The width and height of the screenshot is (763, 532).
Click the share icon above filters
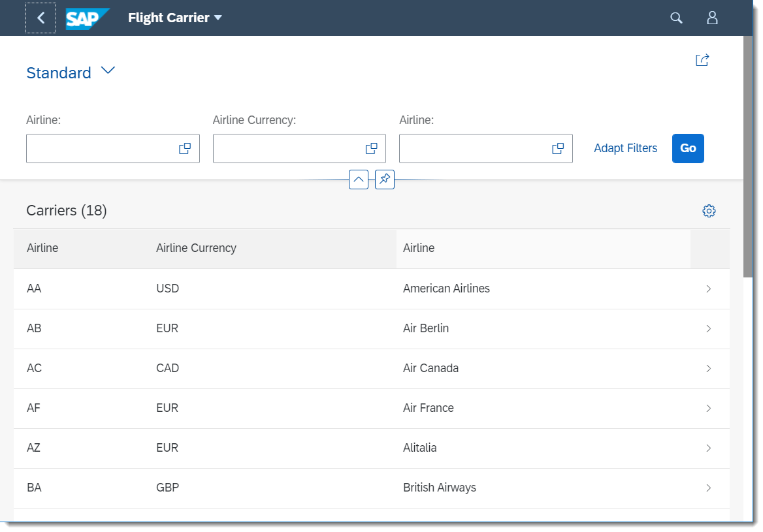tap(702, 59)
